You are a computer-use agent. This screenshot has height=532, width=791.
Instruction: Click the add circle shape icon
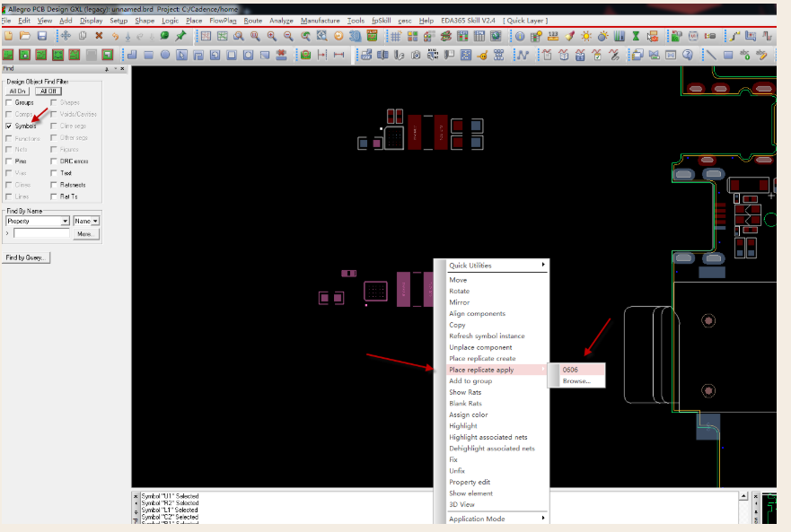pyautogui.click(x=165, y=55)
